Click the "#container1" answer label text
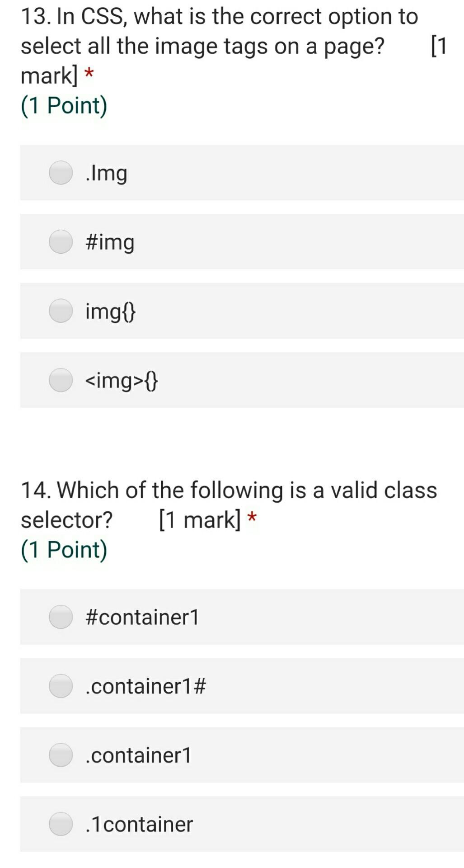This screenshot has width=464, height=868. (142, 617)
